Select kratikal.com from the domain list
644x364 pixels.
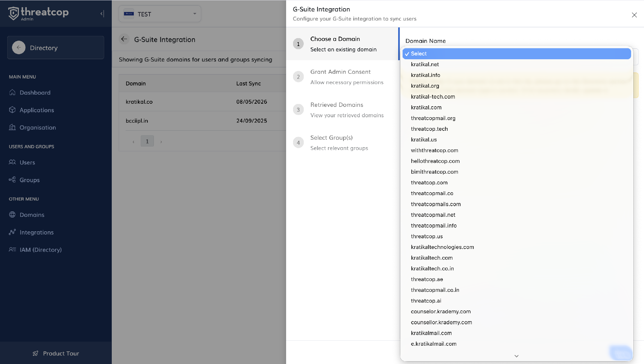(x=517, y=107)
